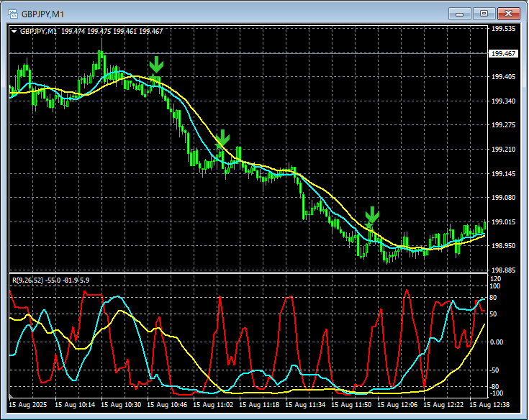Click the 15 Aug 12:06 time label
This screenshot has height=420, width=529.
click(397, 404)
